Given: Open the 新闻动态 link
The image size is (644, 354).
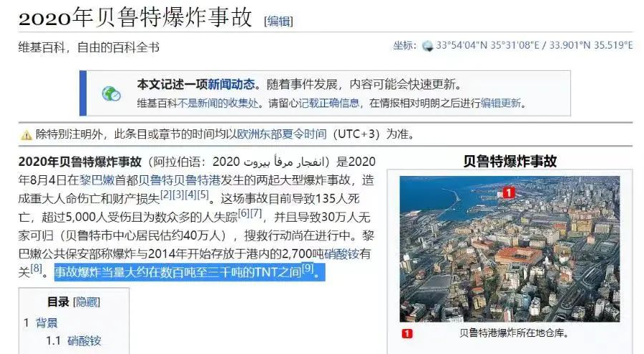Looking at the screenshot, I should 231,84.
